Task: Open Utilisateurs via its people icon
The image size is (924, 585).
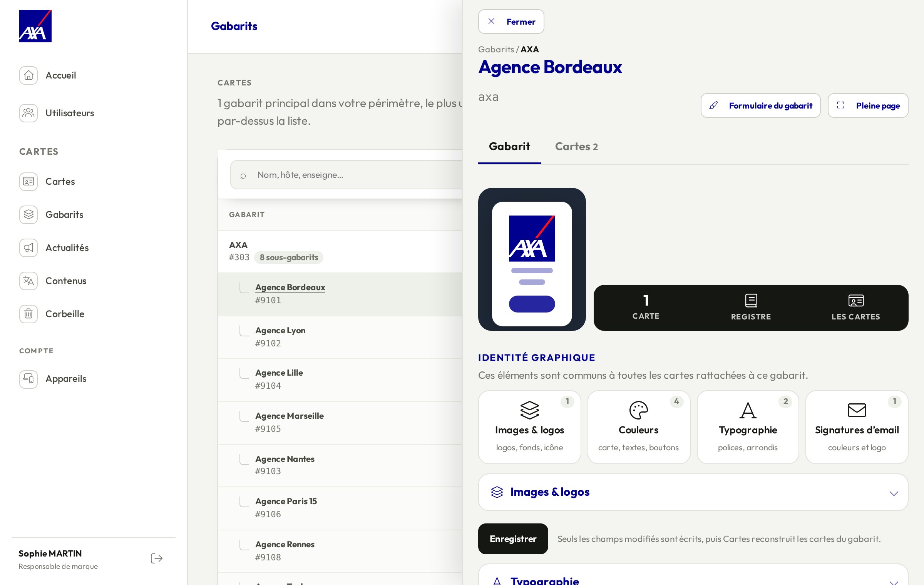Action: (x=28, y=113)
